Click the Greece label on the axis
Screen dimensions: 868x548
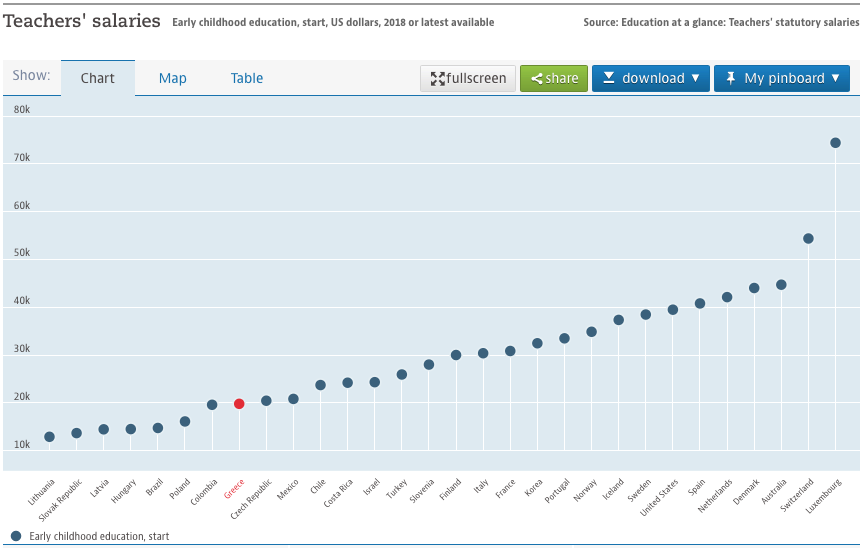pos(234,490)
